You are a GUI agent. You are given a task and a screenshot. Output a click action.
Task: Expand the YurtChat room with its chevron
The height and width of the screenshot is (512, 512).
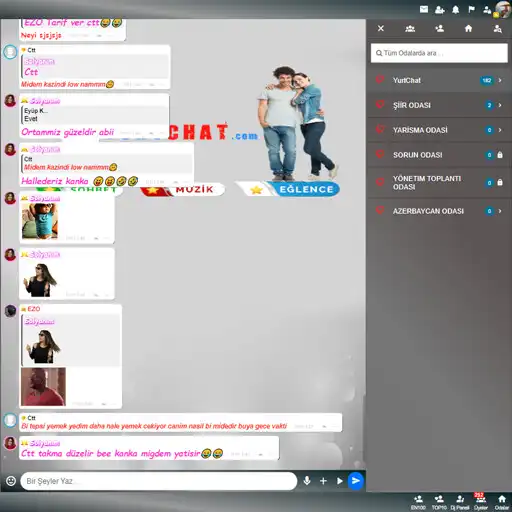(x=500, y=80)
